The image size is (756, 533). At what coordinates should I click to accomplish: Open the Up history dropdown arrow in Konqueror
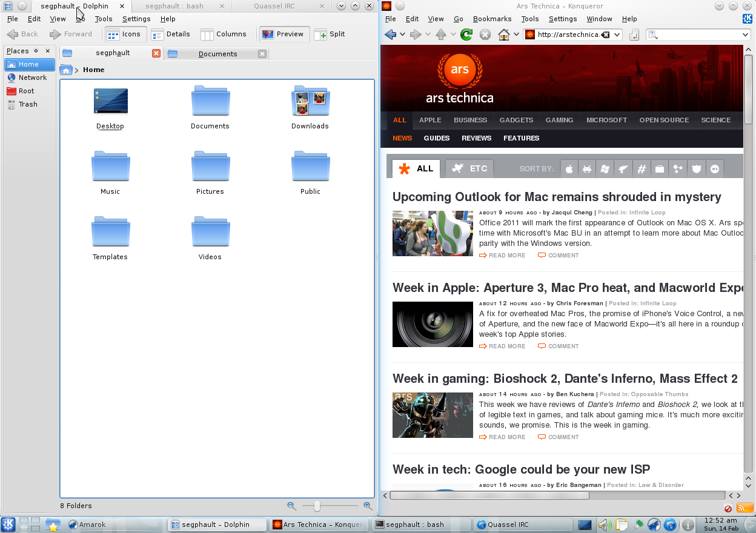pyautogui.click(x=453, y=35)
